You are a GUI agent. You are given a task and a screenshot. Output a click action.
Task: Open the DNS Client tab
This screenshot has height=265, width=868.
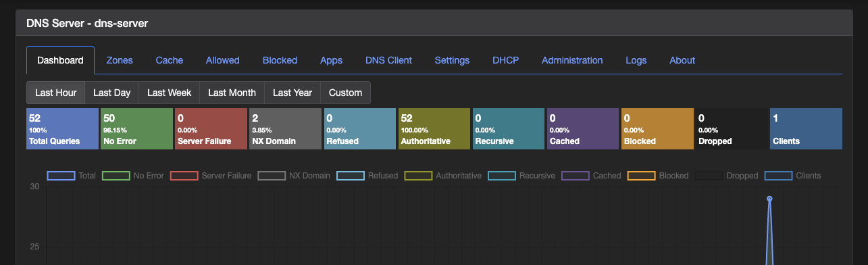click(388, 60)
